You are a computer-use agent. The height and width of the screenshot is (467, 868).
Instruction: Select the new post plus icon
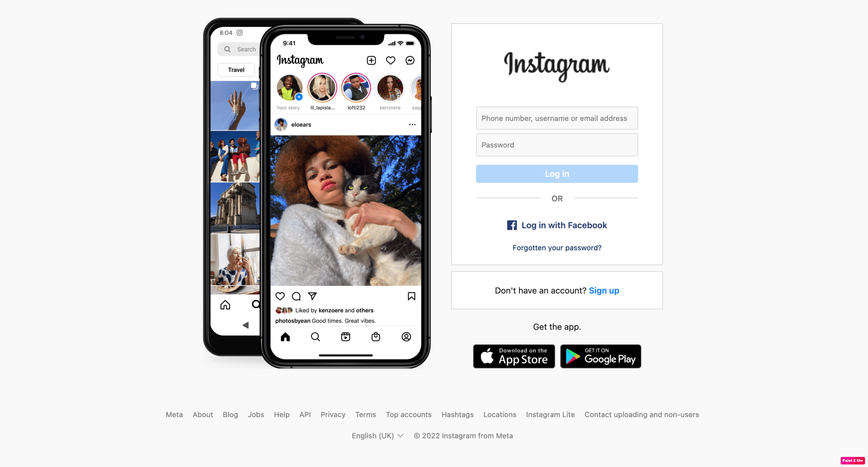pos(371,59)
